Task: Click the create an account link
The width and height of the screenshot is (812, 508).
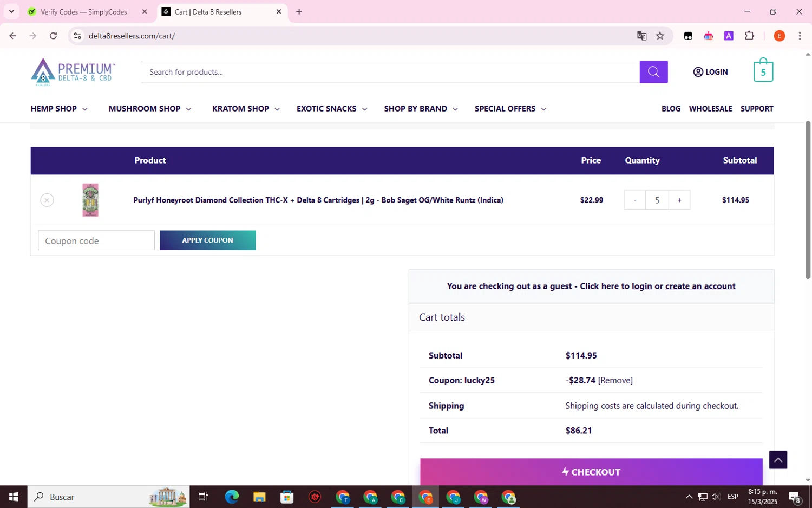Action: click(x=700, y=286)
